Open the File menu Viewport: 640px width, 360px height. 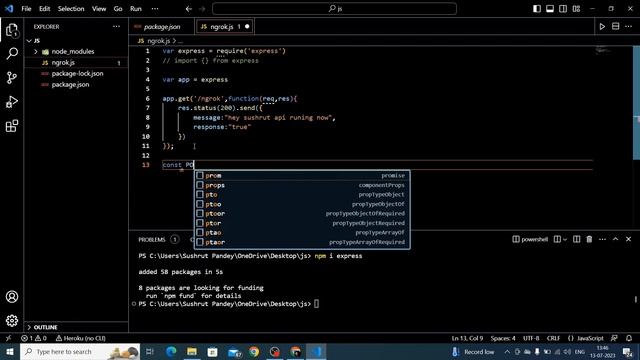tap(26, 9)
